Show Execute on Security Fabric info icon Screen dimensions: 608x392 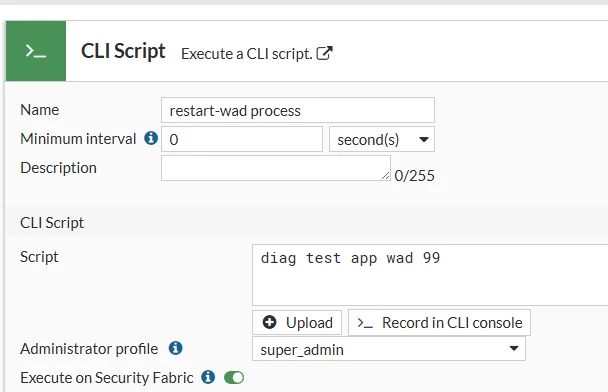pos(208,377)
